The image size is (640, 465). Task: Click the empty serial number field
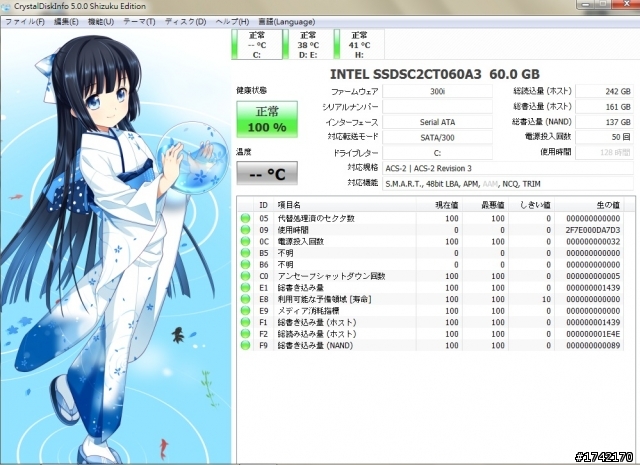click(437, 107)
